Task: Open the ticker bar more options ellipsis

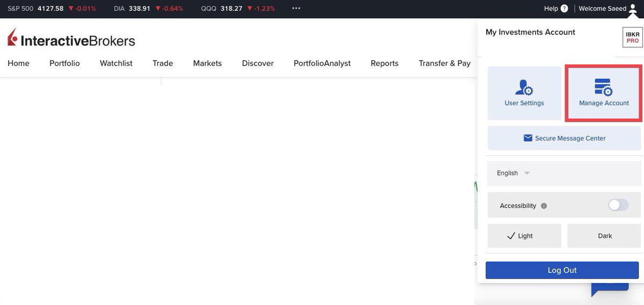Action: click(296, 9)
